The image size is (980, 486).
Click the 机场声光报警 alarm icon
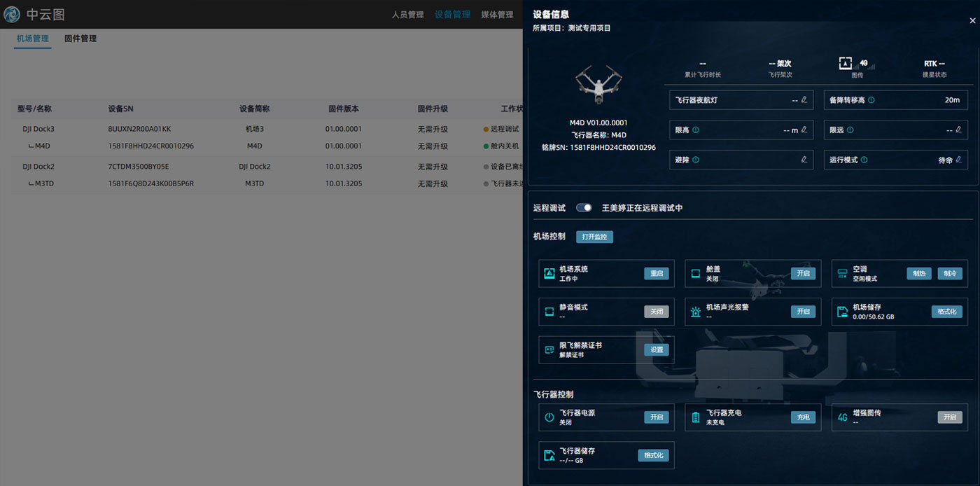point(696,312)
